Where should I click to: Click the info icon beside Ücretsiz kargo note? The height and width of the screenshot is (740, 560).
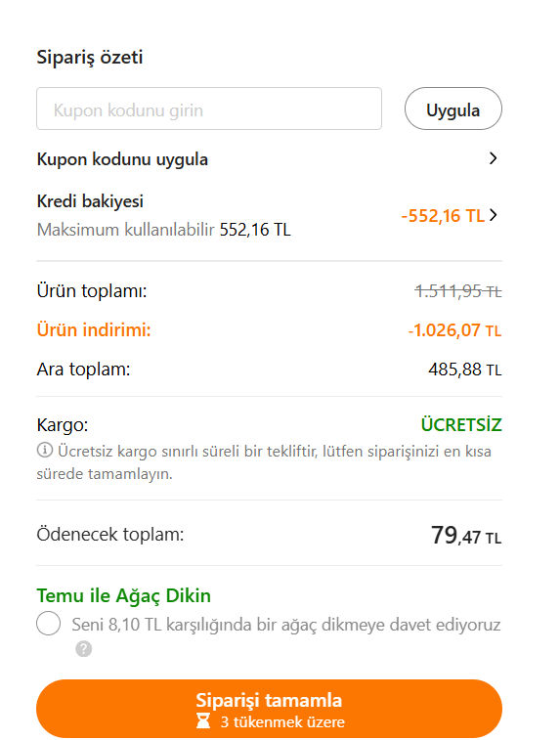pos(45,450)
